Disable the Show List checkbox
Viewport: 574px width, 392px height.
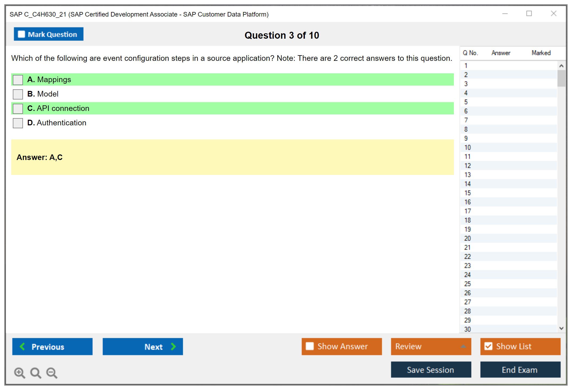pyautogui.click(x=488, y=346)
